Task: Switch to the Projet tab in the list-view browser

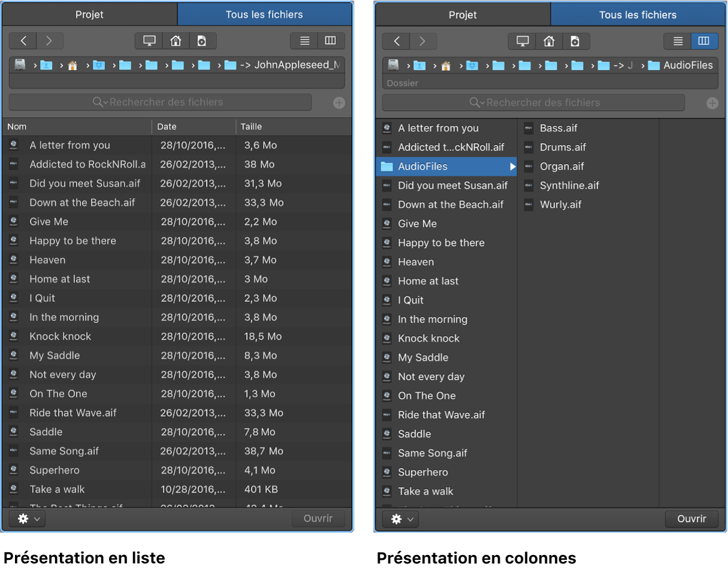Action: (90, 14)
